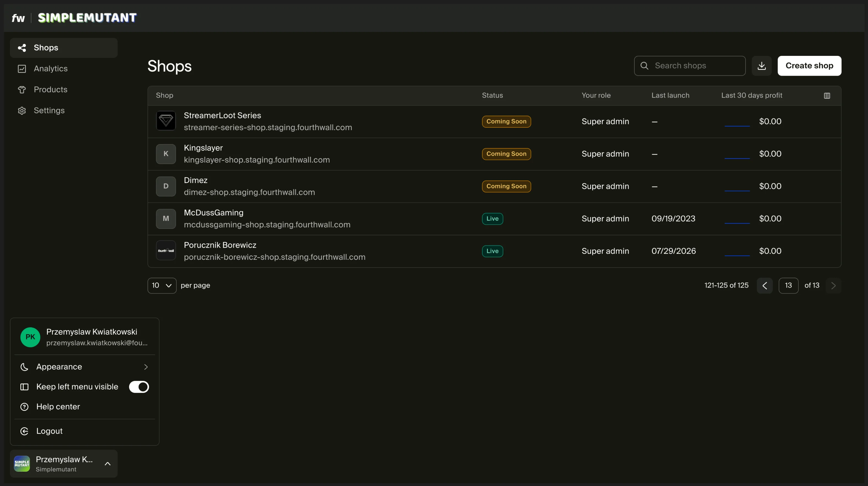This screenshot has width=868, height=486.
Task: Open Settings in the sidebar
Action: [x=64, y=111]
